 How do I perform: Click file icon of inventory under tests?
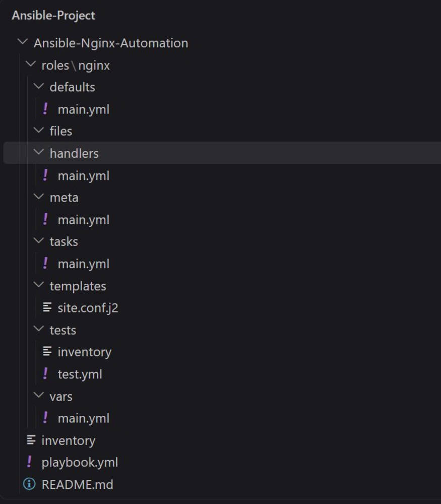47,351
